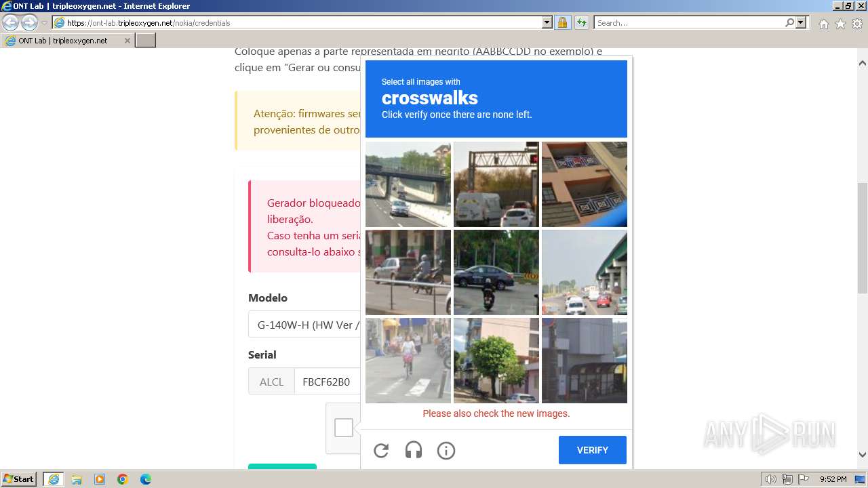
Task: Click the VERIFY button
Action: coord(593,450)
